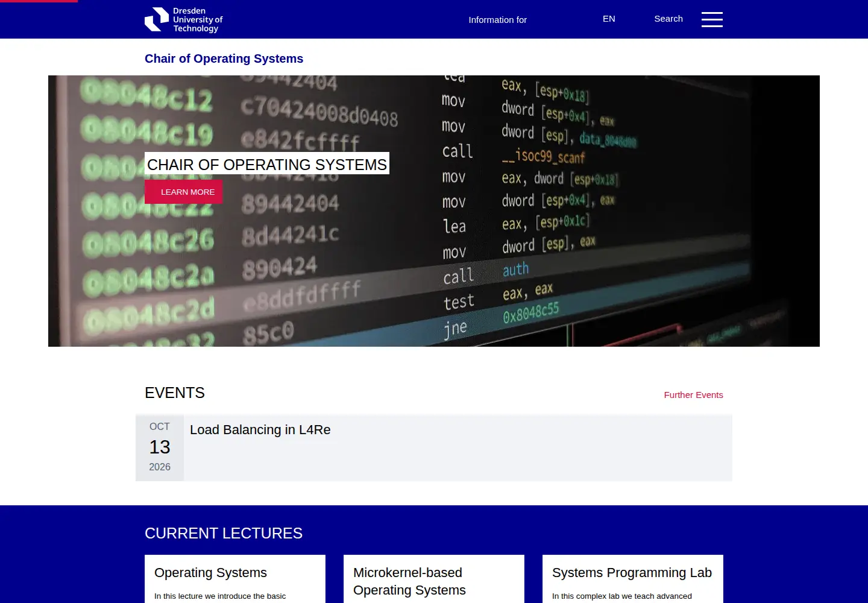The image size is (868, 603).
Task: Click the Events section heading
Action: tap(175, 393)
